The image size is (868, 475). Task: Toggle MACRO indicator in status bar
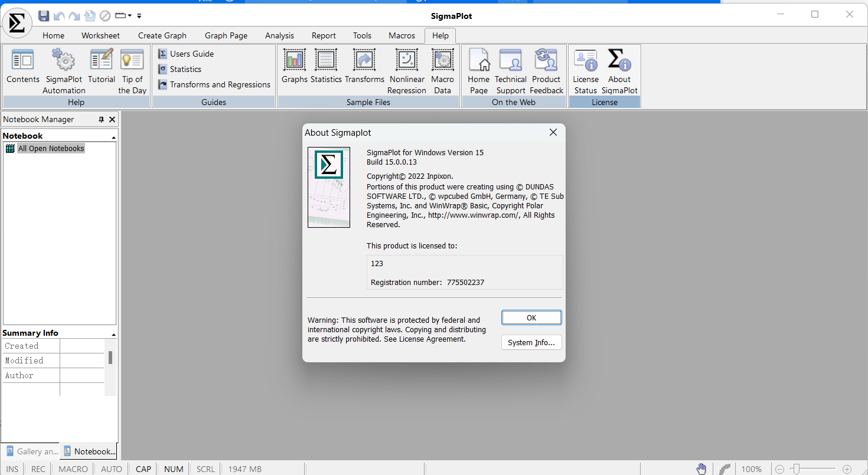coord(73,469)
